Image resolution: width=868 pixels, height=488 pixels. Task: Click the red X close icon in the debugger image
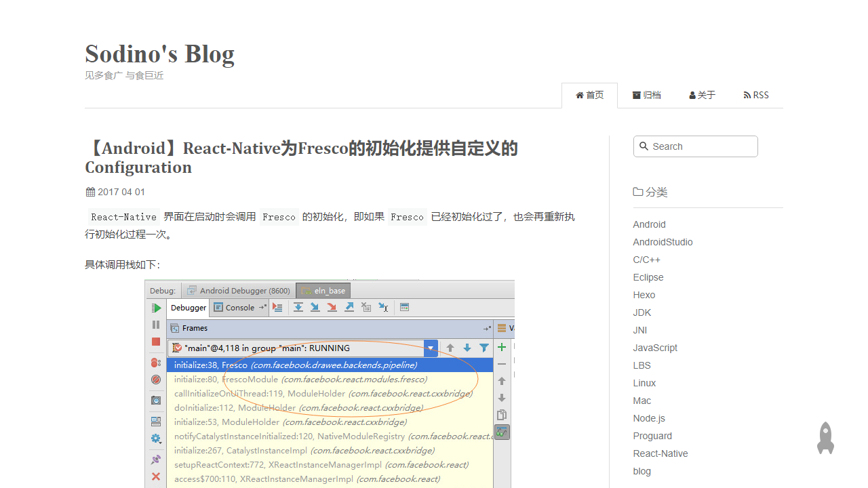156,476
